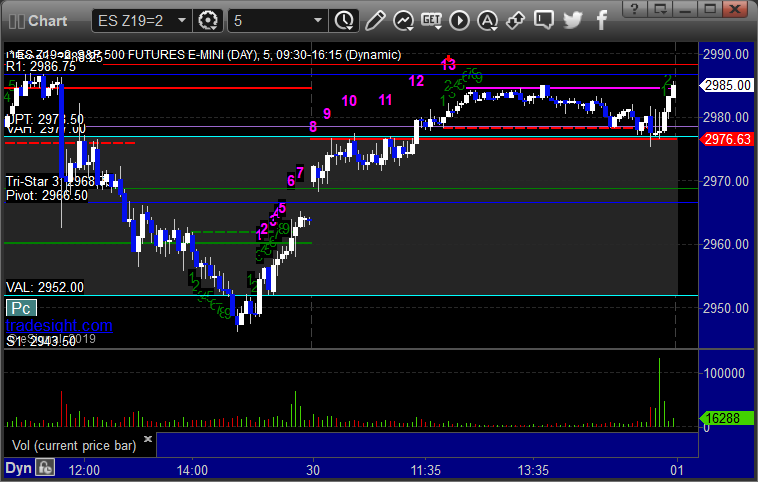
Task: Click the magenta count number 8
Action: [313, 127]
